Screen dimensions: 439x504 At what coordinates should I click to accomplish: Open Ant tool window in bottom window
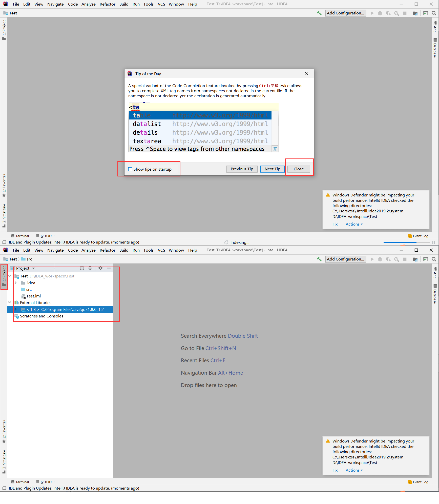click(435, 272)
